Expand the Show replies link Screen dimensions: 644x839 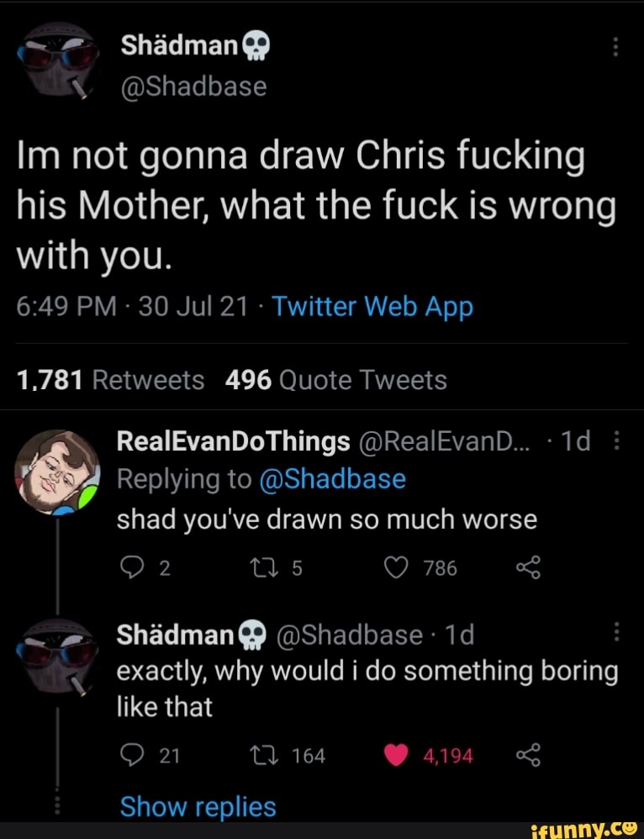click(x=198, y=807)
